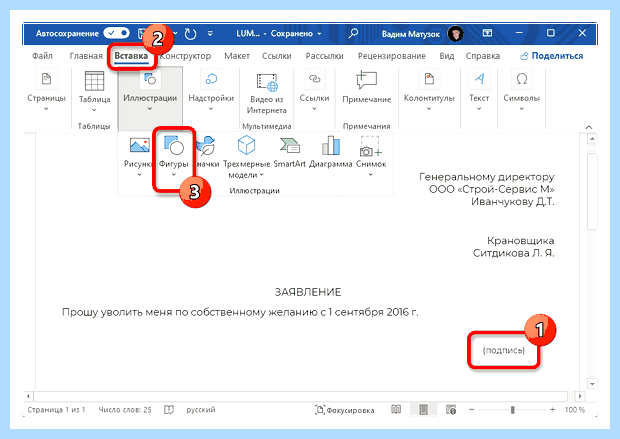Open the Колонтитулы dropdown
Screen dimensions: 620x439
[429, 91]
